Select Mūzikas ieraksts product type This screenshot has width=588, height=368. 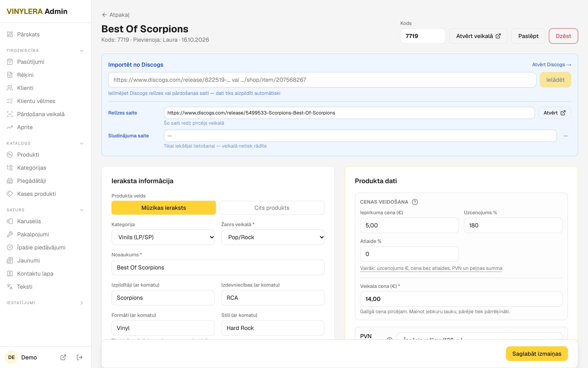pyautogui.click(x=164, y=208)
